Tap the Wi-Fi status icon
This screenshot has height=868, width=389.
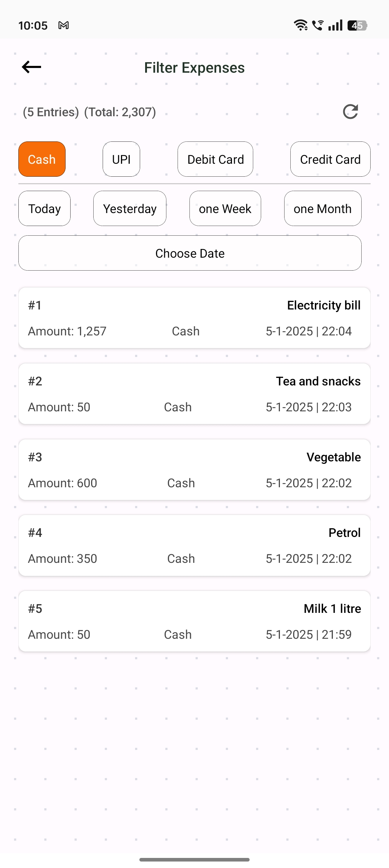300,25
